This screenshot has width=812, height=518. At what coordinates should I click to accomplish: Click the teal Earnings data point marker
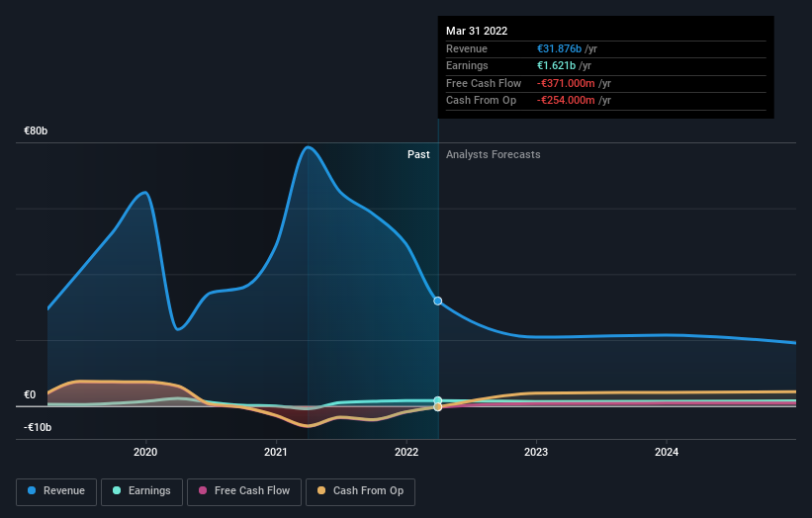pyautogui.click(x=438, y=400)
